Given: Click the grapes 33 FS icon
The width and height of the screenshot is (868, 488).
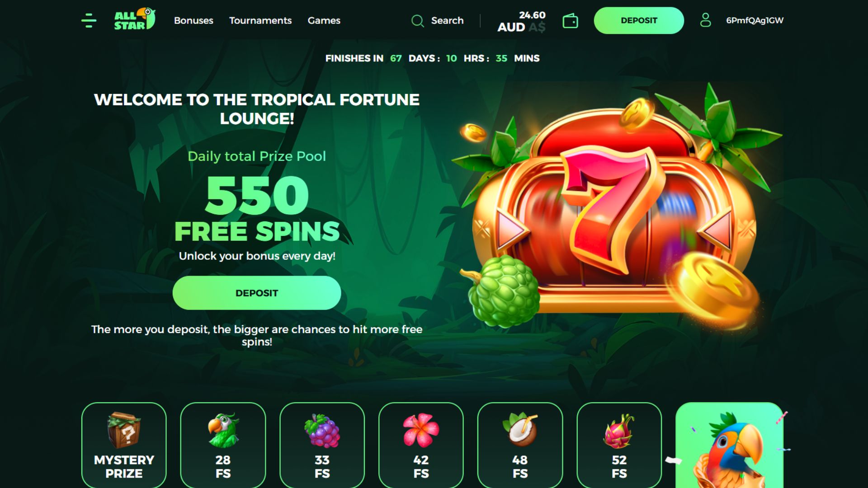Looking at the screenshot, I should click(322, 431).
